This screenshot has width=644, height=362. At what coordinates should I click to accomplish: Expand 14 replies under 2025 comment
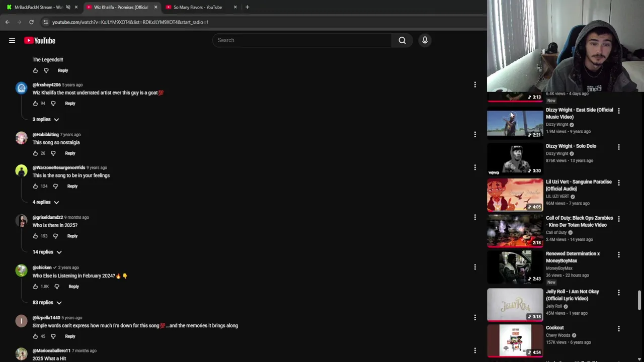[47, 252]
